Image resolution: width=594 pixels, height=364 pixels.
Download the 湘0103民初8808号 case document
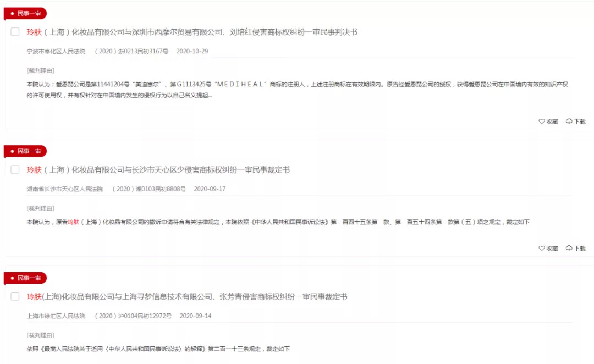(x=575, y=248)
